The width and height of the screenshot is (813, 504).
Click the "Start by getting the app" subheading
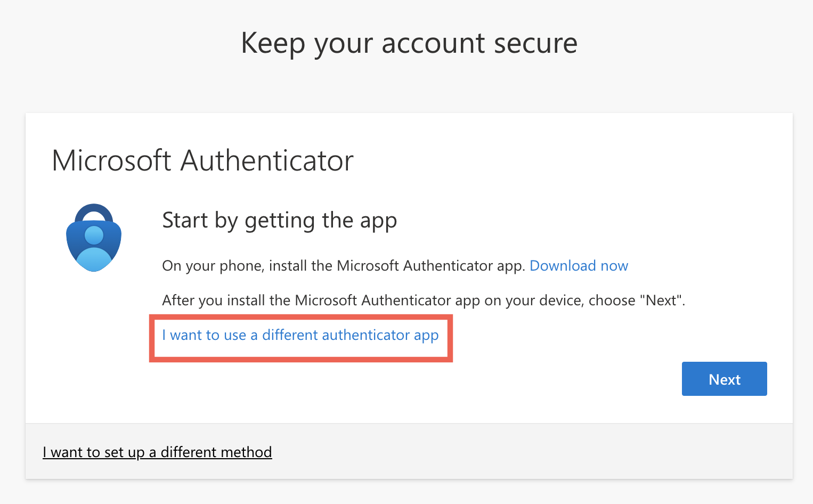click(279, 221)
